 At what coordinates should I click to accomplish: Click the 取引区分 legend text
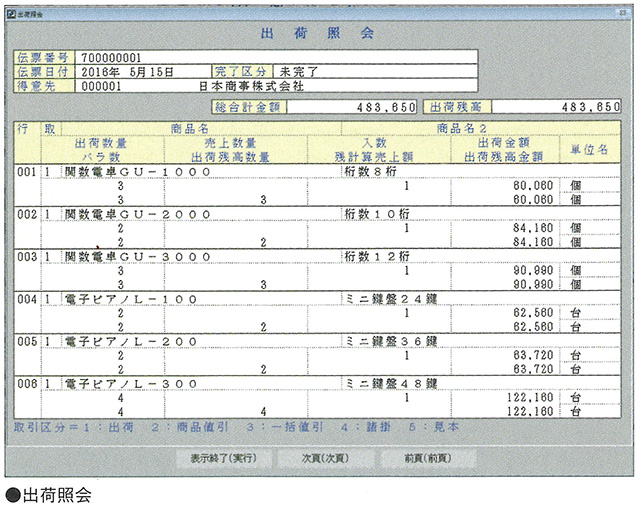click(x=236, y=427)
